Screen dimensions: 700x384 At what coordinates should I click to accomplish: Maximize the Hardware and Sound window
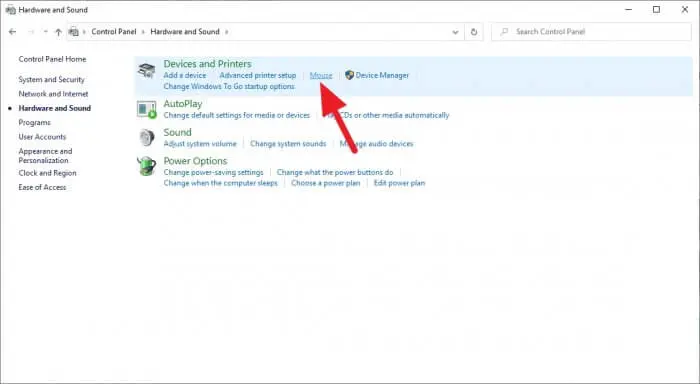coord(656,9)
